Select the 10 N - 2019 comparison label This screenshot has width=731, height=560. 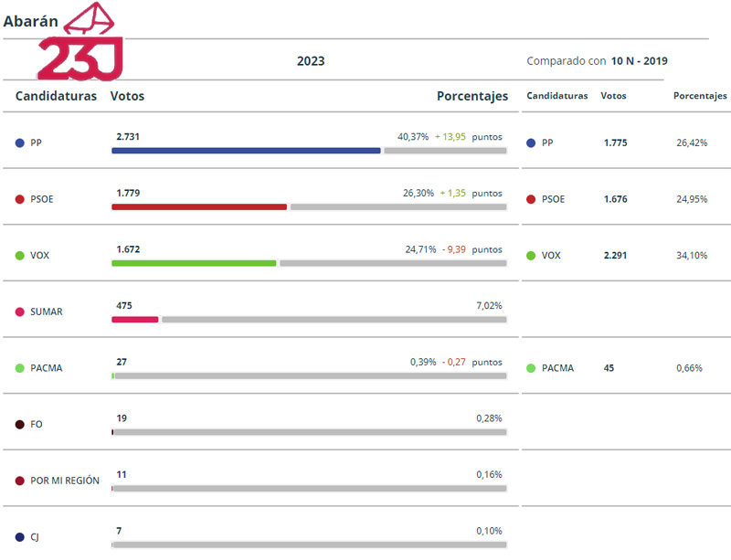click(640, 61)
